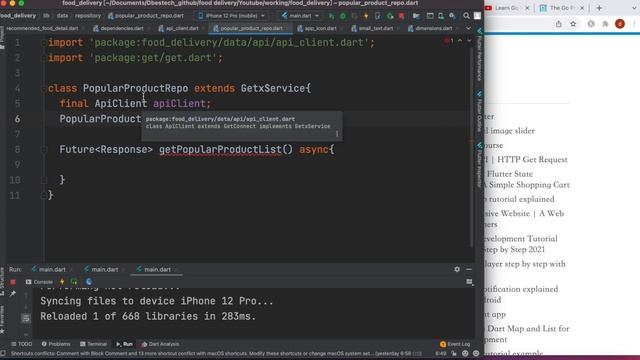Open the Flutter Performance side panel
The height and width of the screenshot is (360, 640).
pos(480,56)
